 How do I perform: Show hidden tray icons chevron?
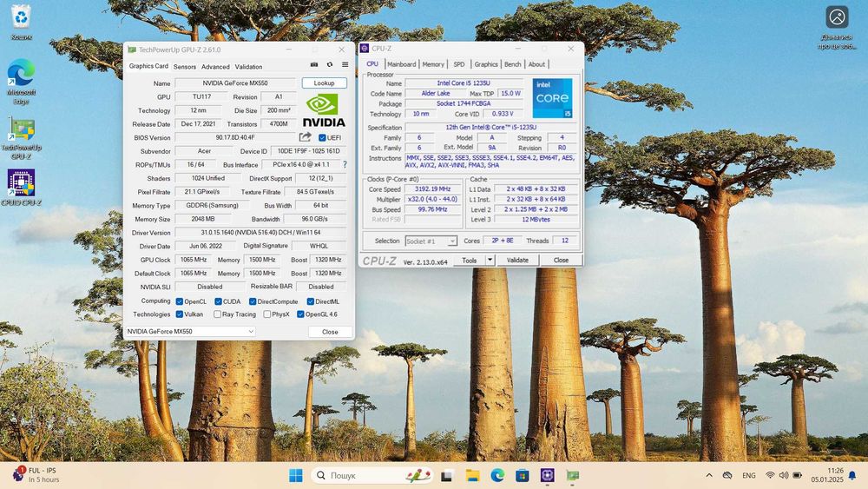709,475
